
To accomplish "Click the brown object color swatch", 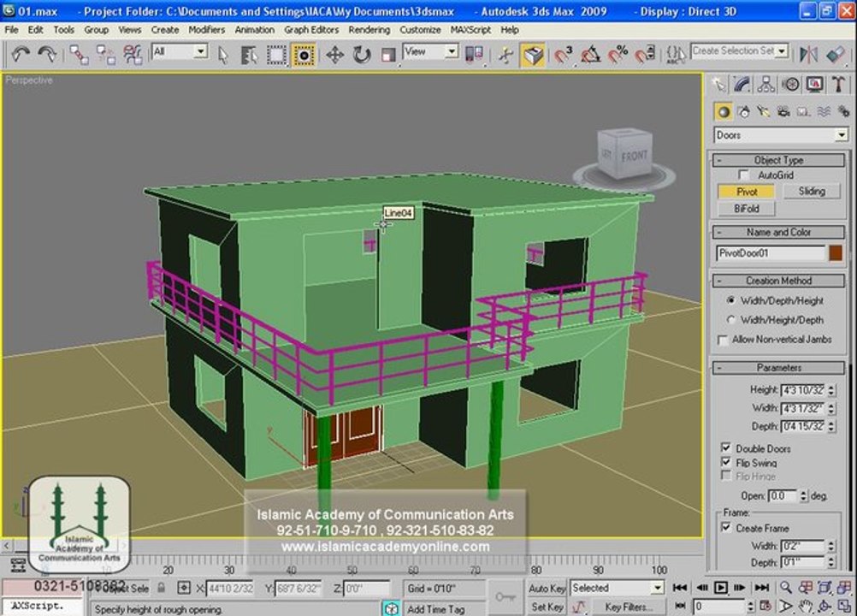I will click(x=835, y=253).
